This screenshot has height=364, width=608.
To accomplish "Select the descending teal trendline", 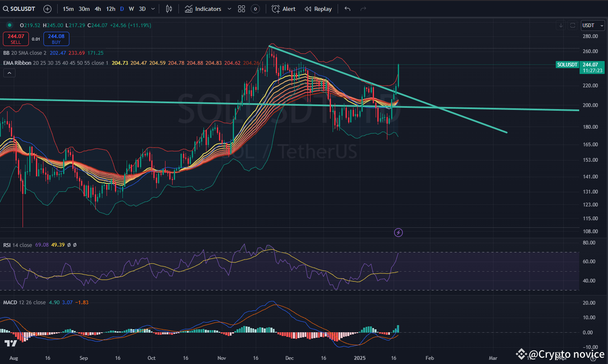I will click(x=387, y=89).
